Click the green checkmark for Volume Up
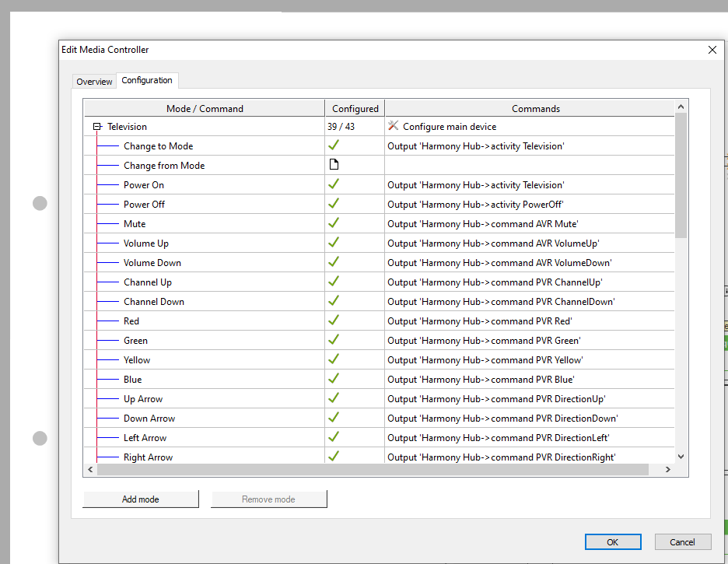728x564 pixels. [334, 243]
